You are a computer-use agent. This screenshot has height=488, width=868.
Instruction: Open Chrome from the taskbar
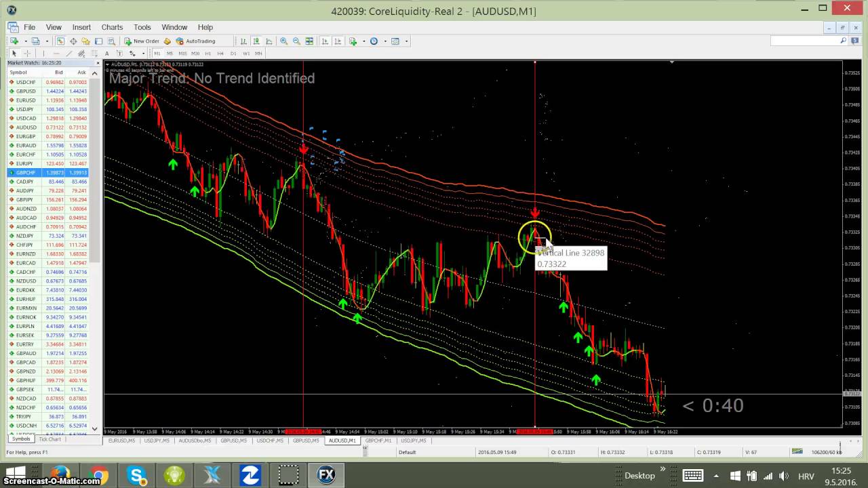[x=100, y=476]
